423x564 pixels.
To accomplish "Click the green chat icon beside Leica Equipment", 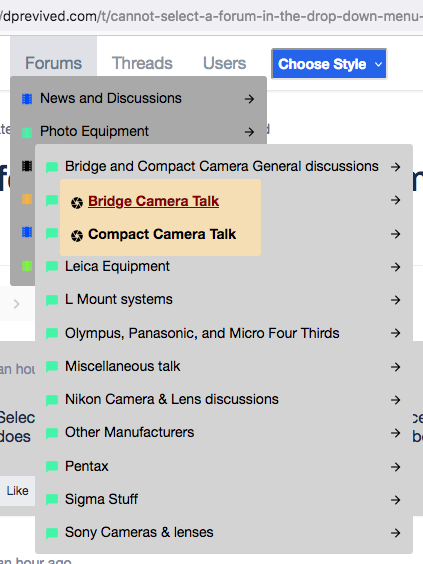I will [52, 267].
